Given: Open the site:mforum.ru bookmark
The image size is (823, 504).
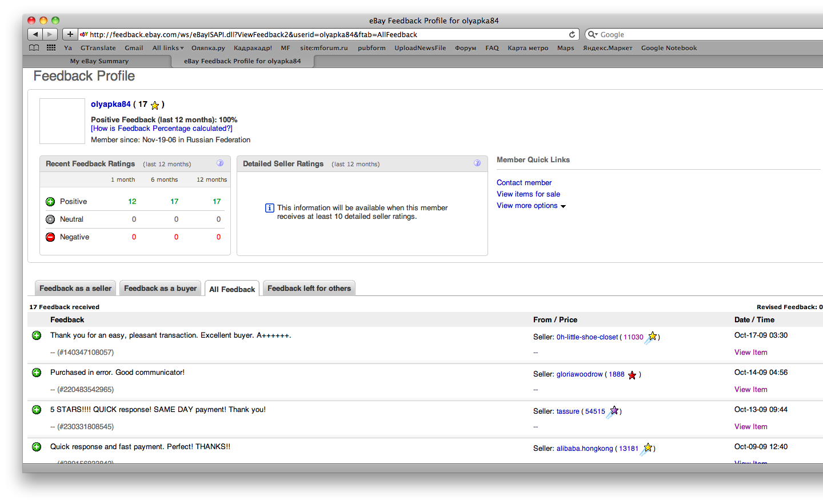Looking at the screenshot, I should pos(324,48).
